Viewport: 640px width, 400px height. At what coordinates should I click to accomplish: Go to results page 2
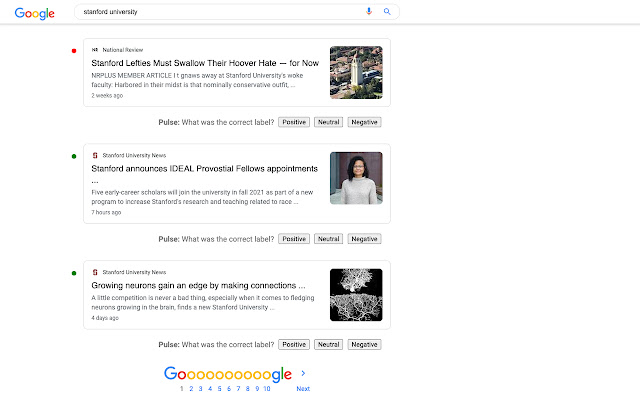click(191, 389)
